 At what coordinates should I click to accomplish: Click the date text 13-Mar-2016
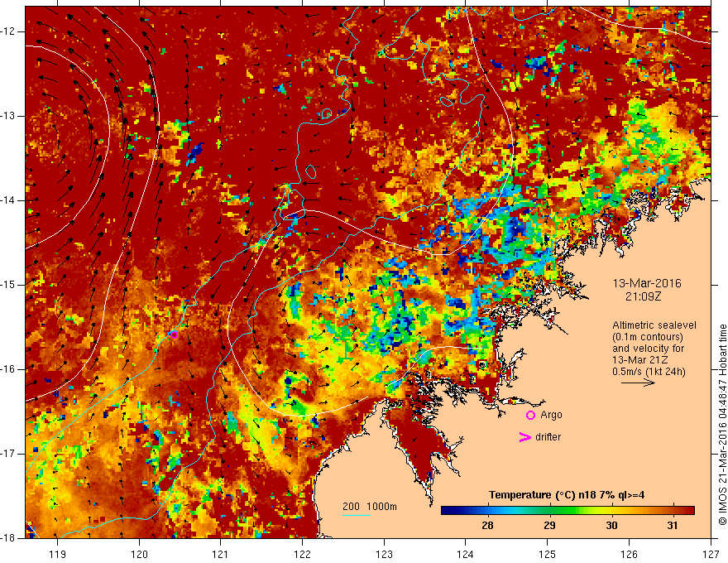[647, 283]
